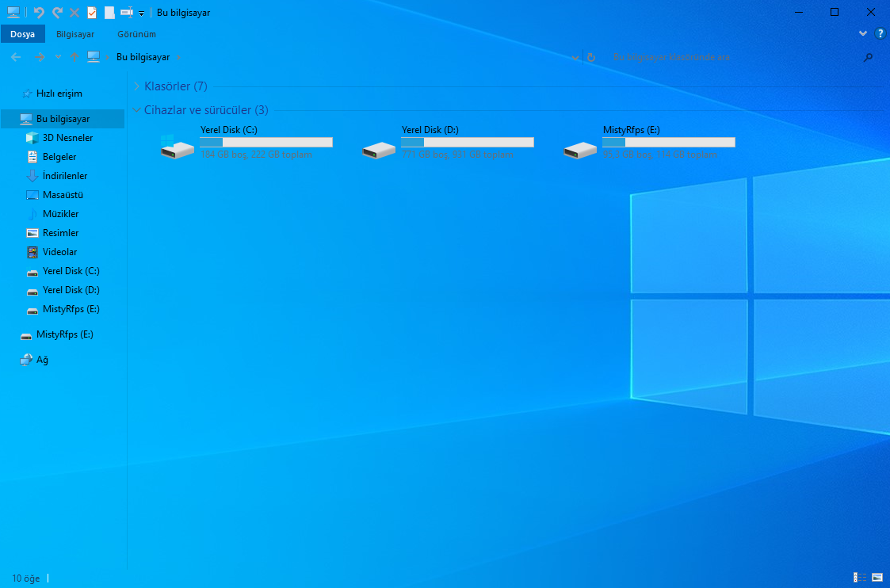Open the Dosya tab
The image size is (890, 588).
click(x=23, y=34)
